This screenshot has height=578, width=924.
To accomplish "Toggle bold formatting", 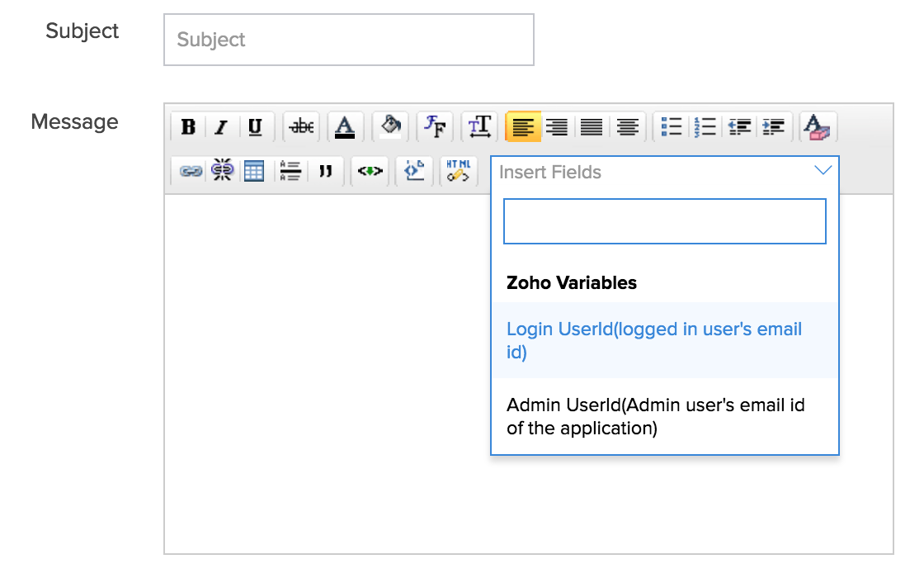I will click(x=189, y=127).
